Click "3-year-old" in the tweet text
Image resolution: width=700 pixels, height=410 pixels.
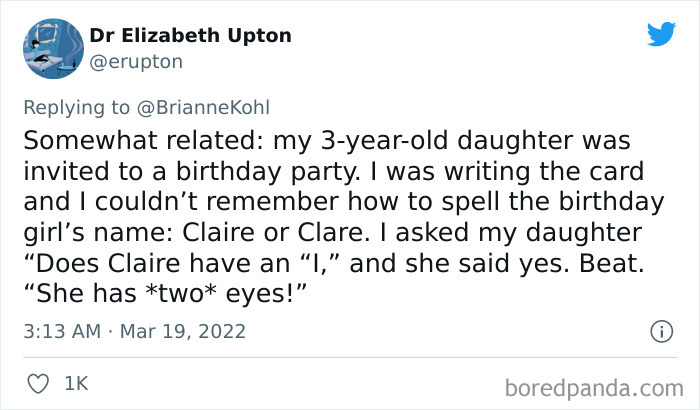coord(384,140)
